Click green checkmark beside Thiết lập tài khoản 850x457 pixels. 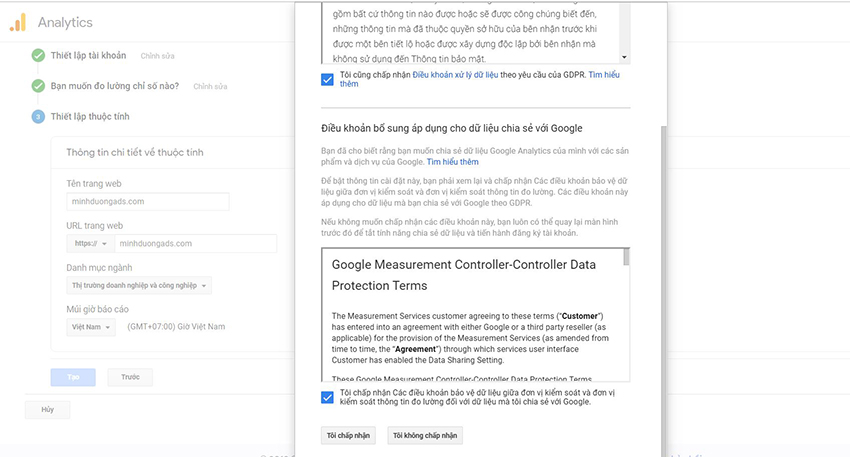point(38,55)
